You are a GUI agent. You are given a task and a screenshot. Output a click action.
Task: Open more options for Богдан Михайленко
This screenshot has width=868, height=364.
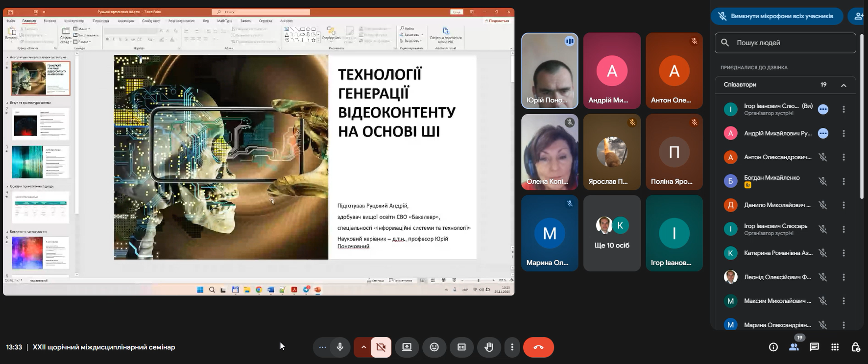(844, 181)
